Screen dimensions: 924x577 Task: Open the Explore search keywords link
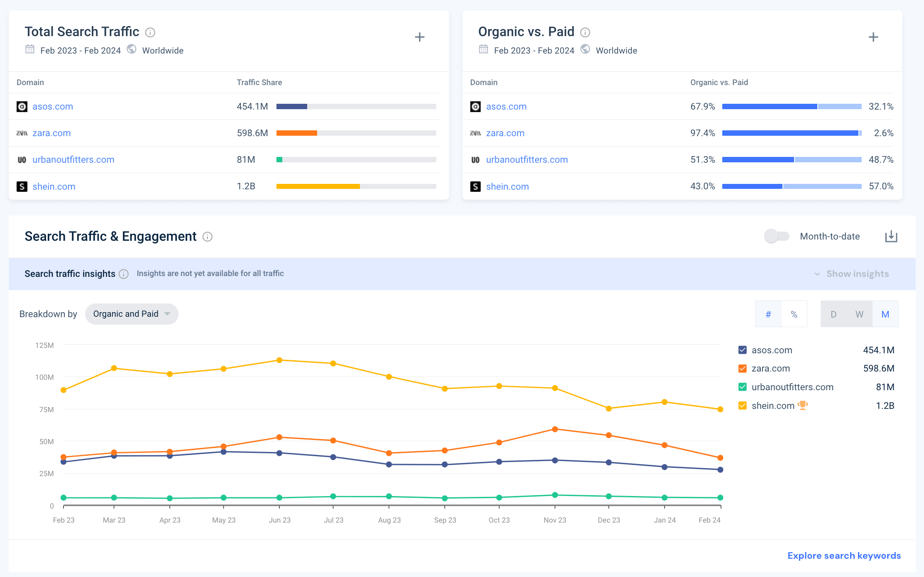843,555
